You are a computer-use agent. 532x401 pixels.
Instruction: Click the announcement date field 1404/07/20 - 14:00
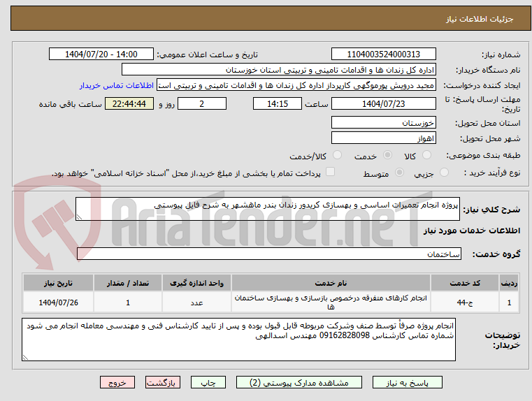pos(101,54)
